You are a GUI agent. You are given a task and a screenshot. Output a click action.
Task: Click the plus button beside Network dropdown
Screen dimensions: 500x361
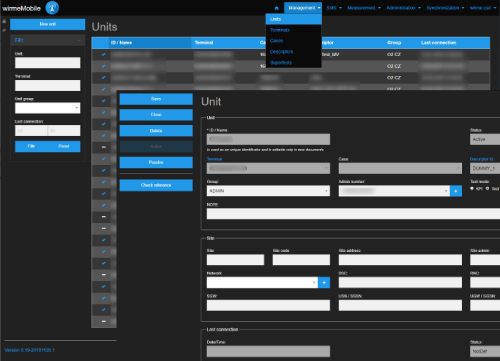[324, 283]
